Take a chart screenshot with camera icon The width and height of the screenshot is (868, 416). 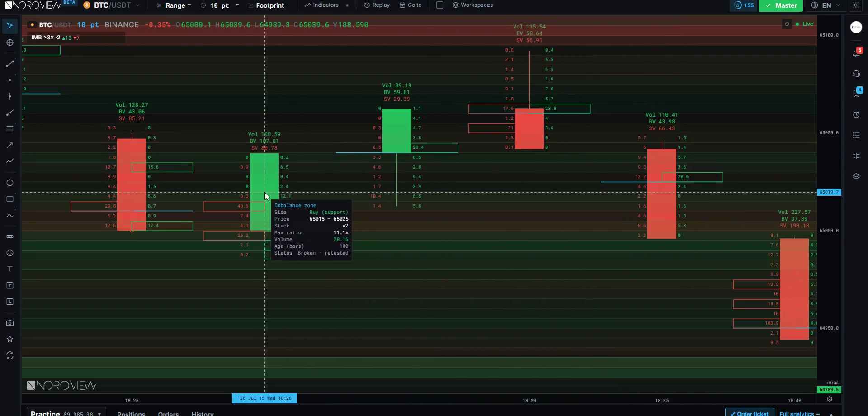coord(10,323)
